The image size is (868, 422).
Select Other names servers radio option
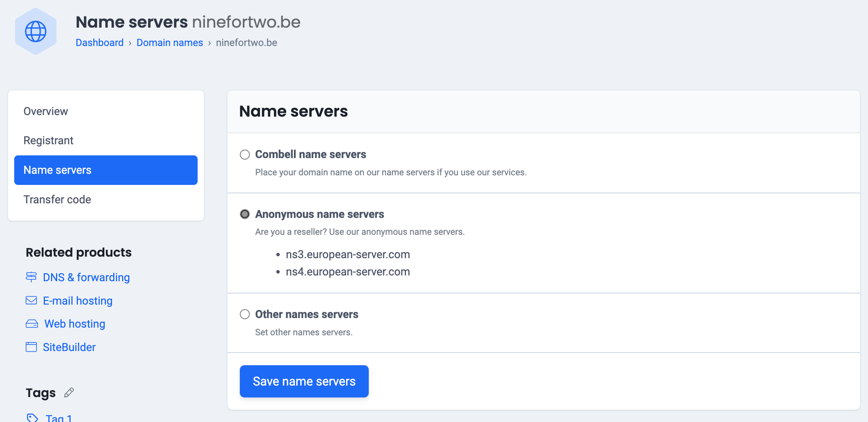coord(245,314)
